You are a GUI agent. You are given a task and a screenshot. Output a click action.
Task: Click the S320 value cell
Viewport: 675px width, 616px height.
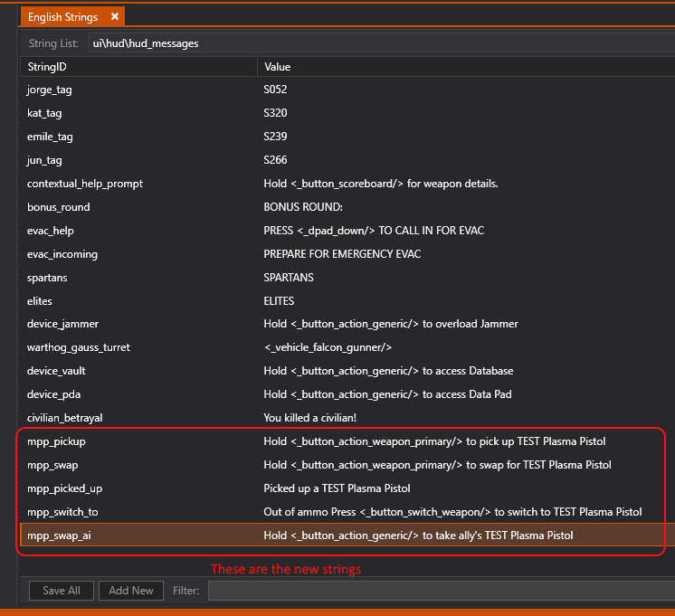click(x=275, y=113)
